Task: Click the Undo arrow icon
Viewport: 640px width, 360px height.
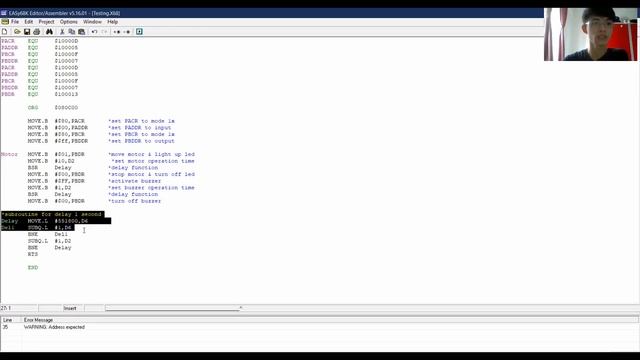Action: point(94,31)
